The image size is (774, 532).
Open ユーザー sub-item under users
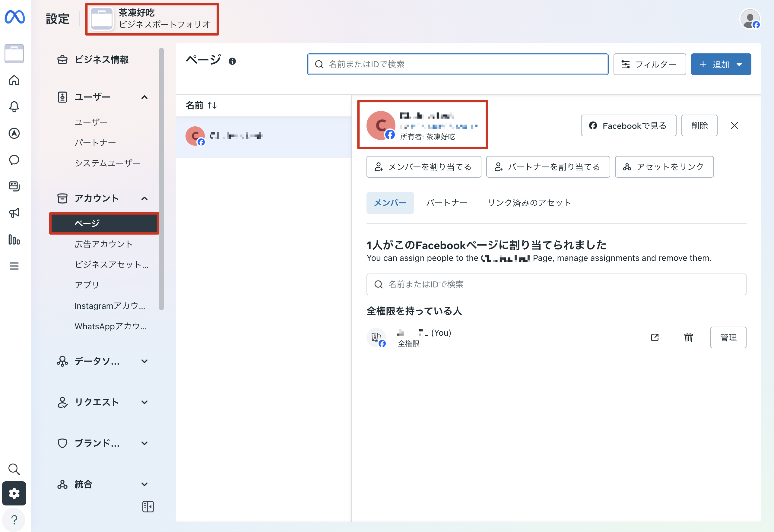point(91,122)
